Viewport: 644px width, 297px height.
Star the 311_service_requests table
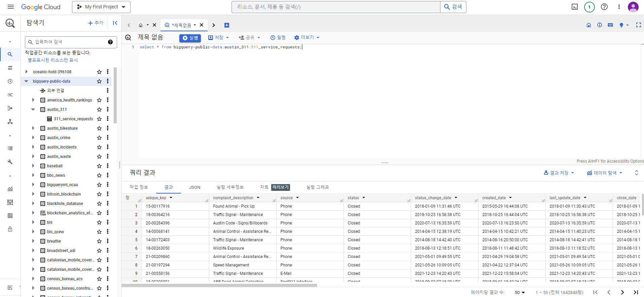[x=99, y=119]
